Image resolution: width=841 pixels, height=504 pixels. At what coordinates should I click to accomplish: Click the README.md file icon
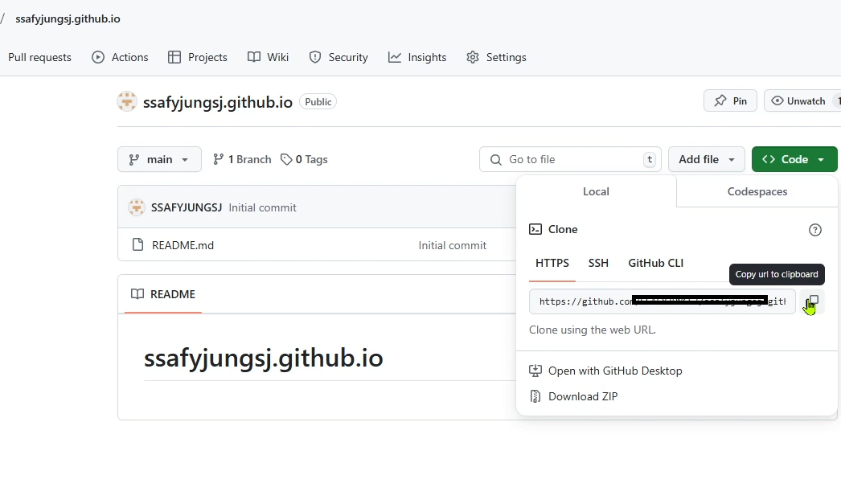[137, 245]
